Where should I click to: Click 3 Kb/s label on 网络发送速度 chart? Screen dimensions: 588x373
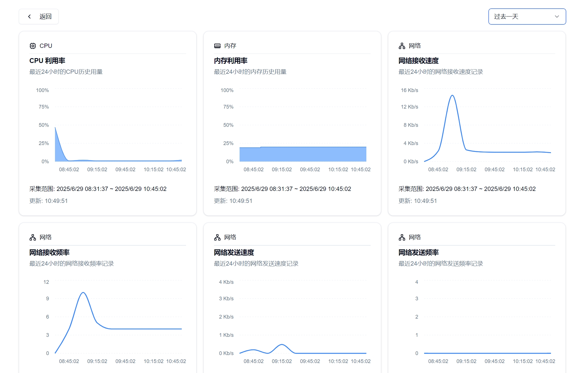pos(226,299)
